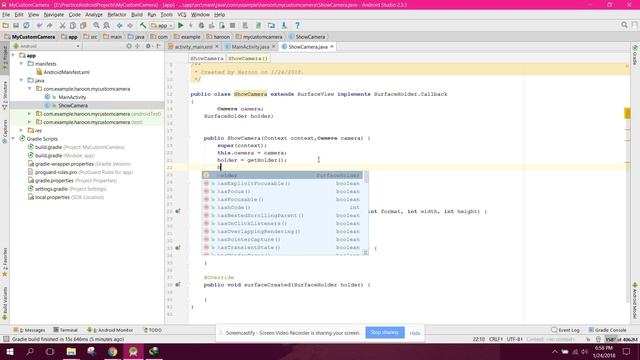Click the Synchronize toolbar icon
The image size is (640, 360).
pyautogui.click(x=27, y=25)
